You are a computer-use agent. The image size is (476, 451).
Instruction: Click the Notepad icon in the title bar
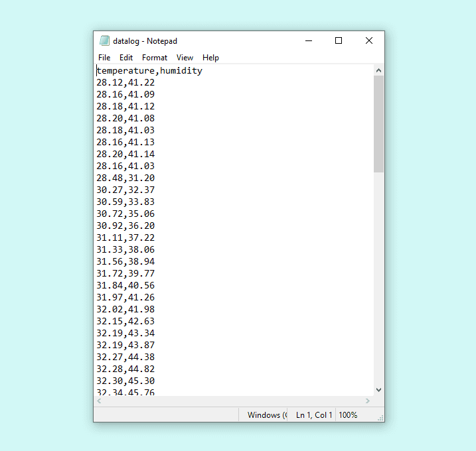(x=104, y=41)
